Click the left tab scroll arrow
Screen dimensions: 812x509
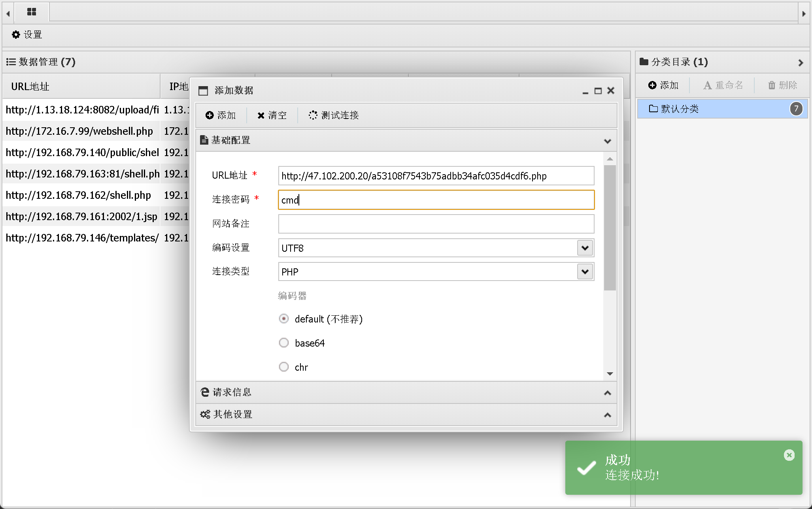click(8, 13)
